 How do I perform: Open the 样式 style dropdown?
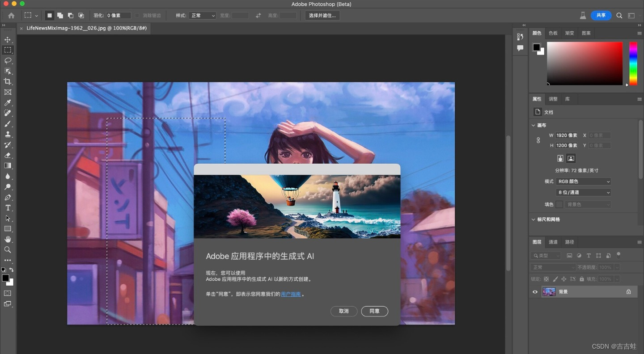click(202, 15)
